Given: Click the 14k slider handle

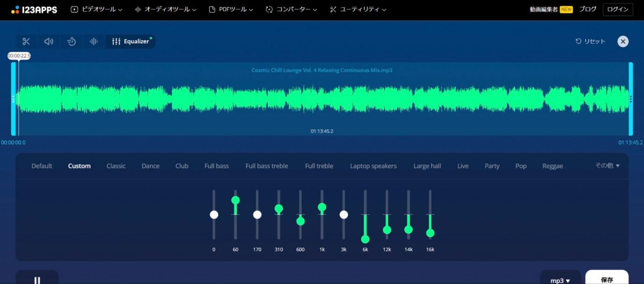Looking at the screenshot, I should pyautogui.click(x=409, y=229).
